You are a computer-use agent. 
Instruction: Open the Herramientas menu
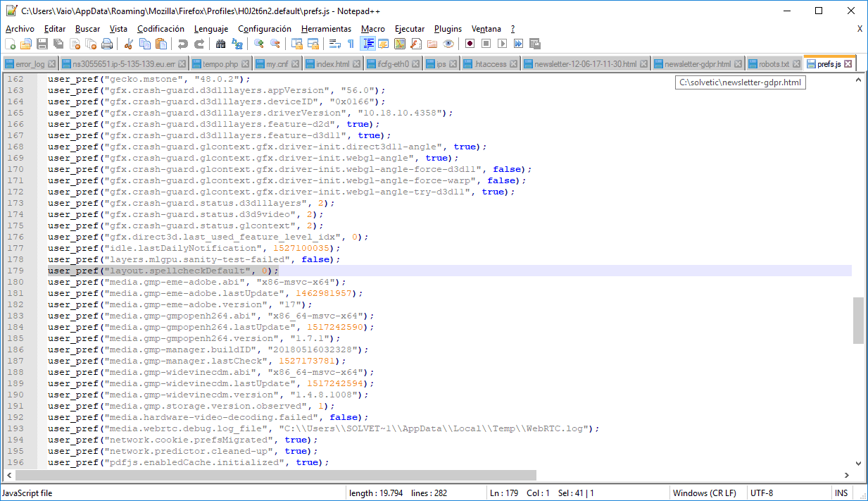(326, 29)
